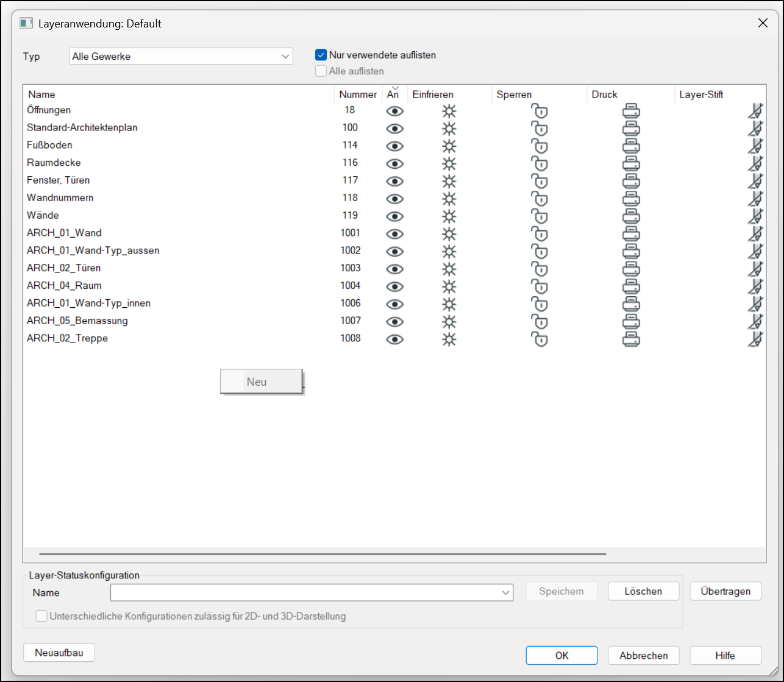Click the Löschen button
The height and width of the screenshot is (682, 784).
(643, 591)
